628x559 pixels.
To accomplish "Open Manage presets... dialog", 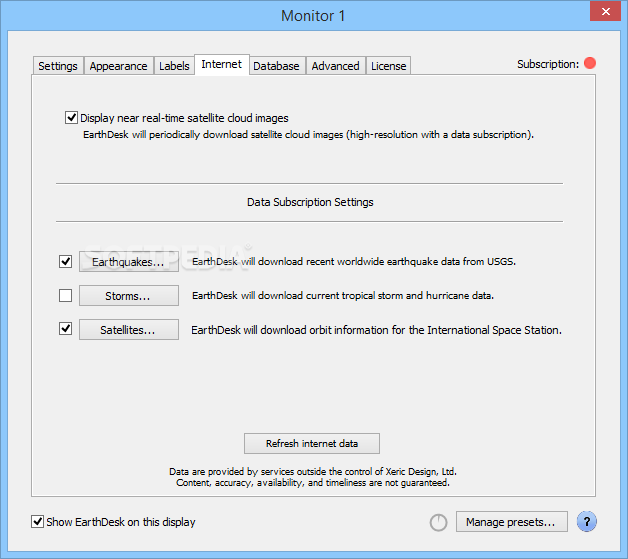I will coord(511,522).
